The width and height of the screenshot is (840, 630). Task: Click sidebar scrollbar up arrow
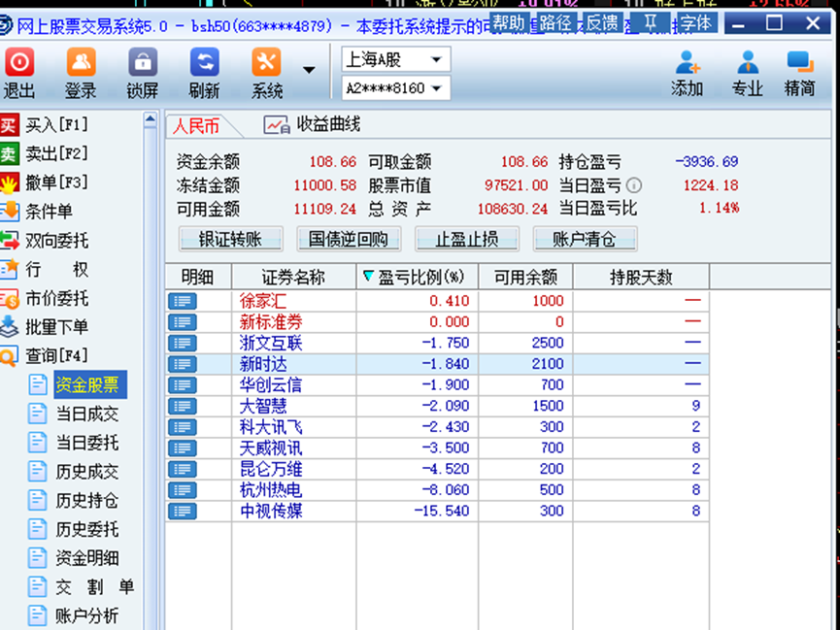[x=151, y=120]
